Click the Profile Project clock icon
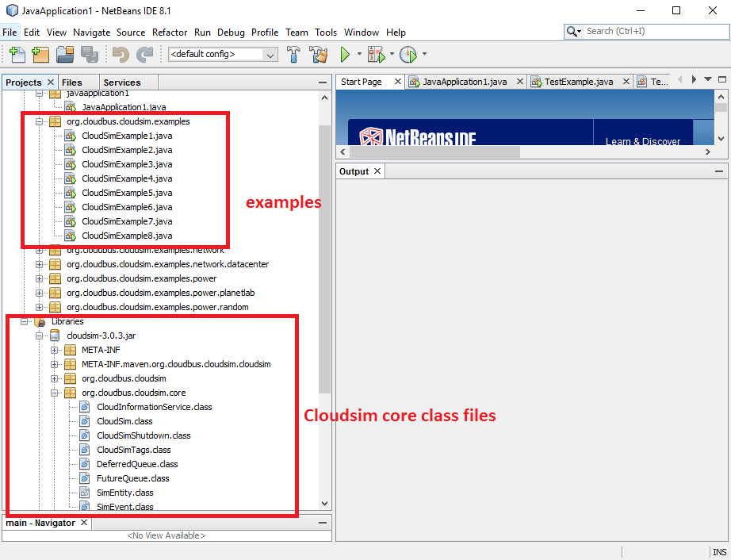Screen dimensions: 731x560 (408, 55)
